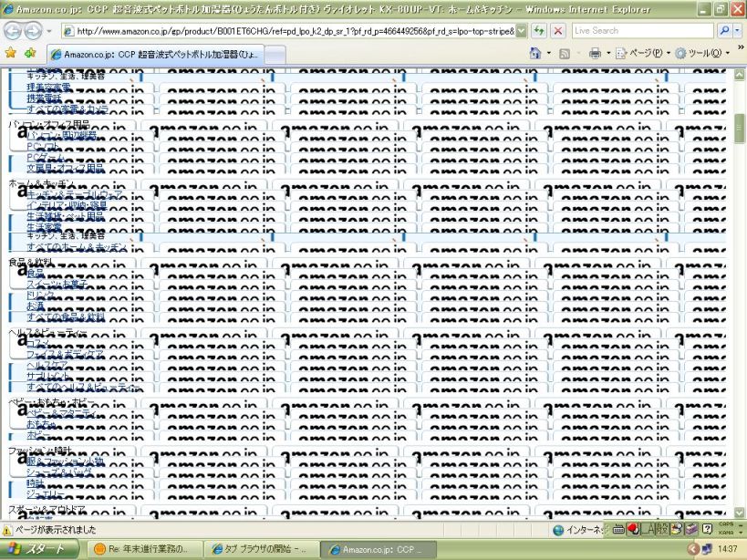Open search provider options dropdown arrow
The height and width of the screenshot is (560, 747).
738,31
